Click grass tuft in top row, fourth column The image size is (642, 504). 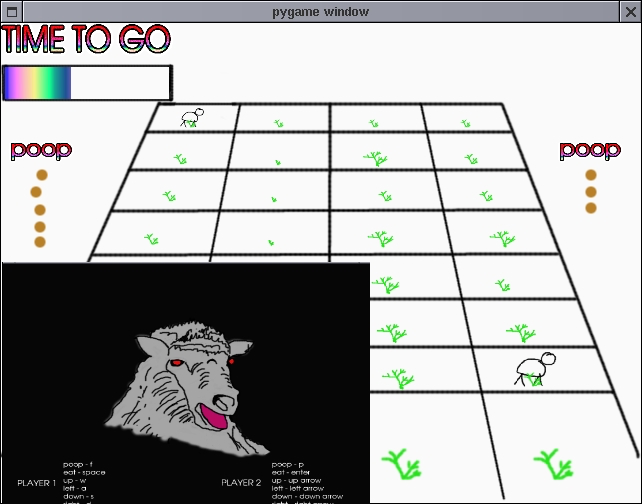tap(466, 123)
